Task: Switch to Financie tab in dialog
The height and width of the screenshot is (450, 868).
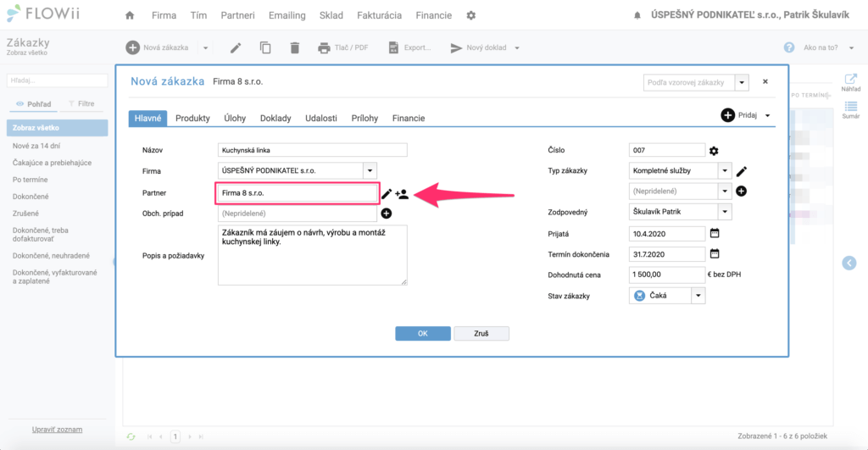Action: click(x=409, y=118)
